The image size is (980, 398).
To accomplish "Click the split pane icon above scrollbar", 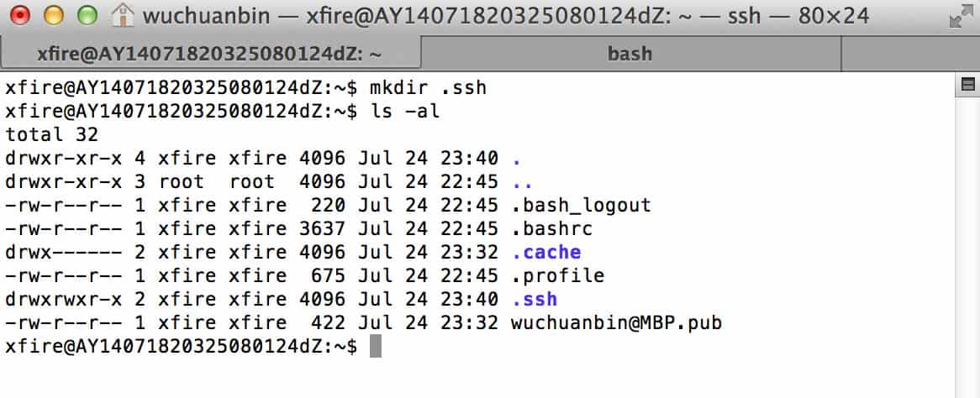I will click(967, 85).
